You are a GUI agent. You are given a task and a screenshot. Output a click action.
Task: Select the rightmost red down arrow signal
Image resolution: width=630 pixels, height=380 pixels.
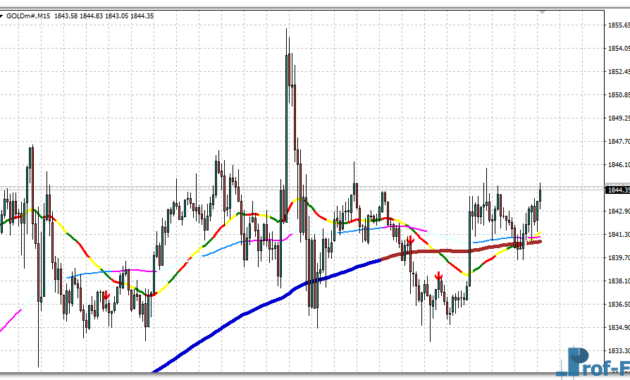439,276
